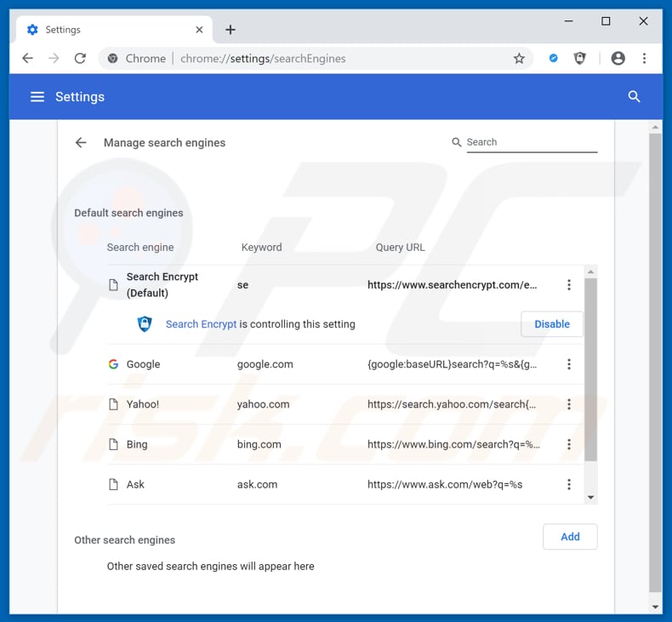Click the magnifier icon beside the engines Search field
Screen dimensions: 672x622
[x=457, y=142]
